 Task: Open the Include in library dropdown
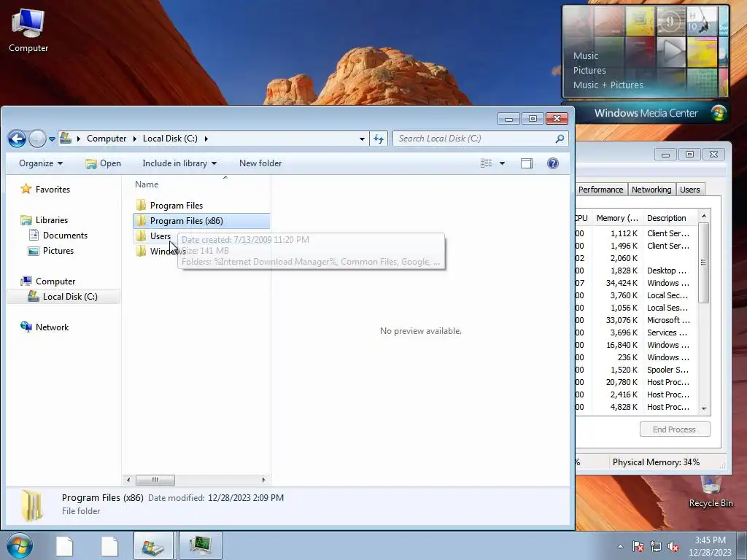pos(179,163)
